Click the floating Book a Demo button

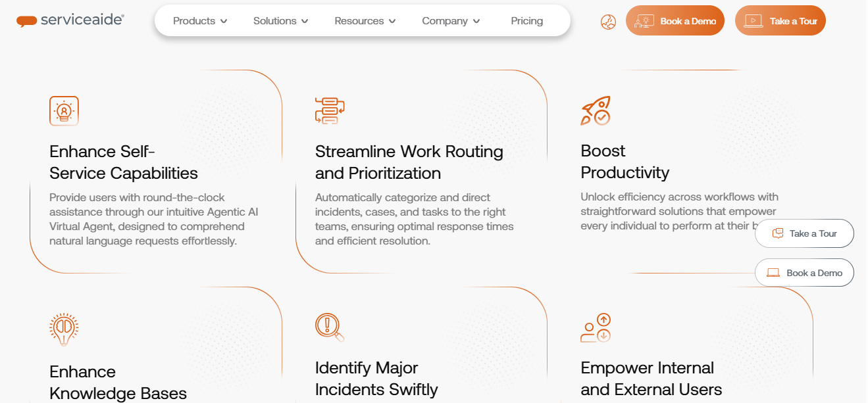[x=804, y=273]
